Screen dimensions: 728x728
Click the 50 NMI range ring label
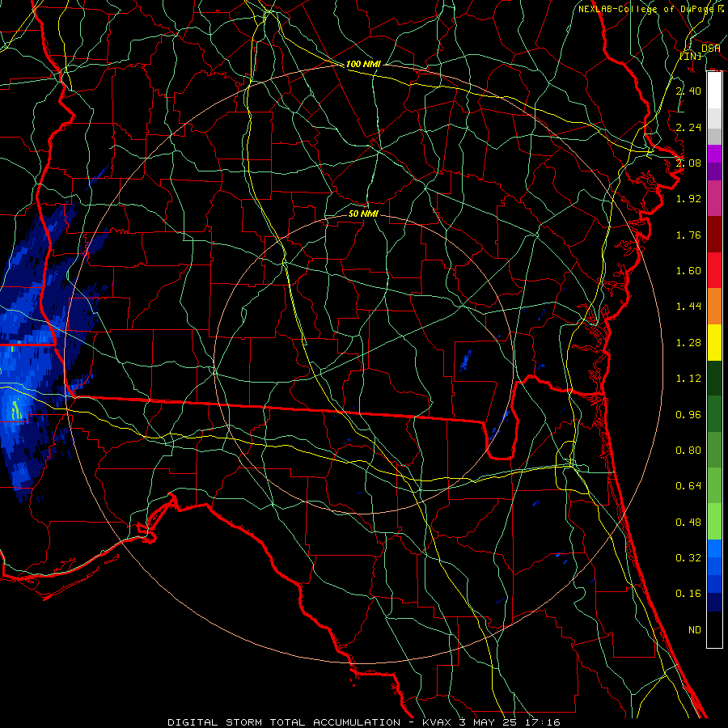(363, 214)
